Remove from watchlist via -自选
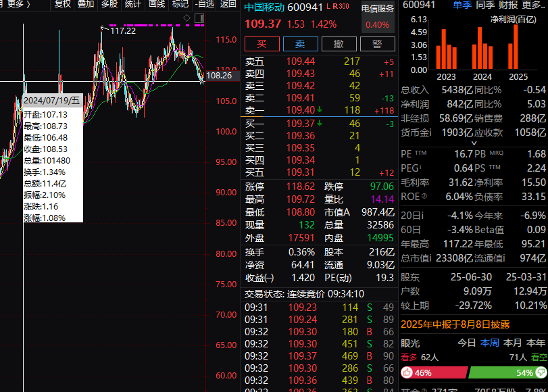 point(205,4)
